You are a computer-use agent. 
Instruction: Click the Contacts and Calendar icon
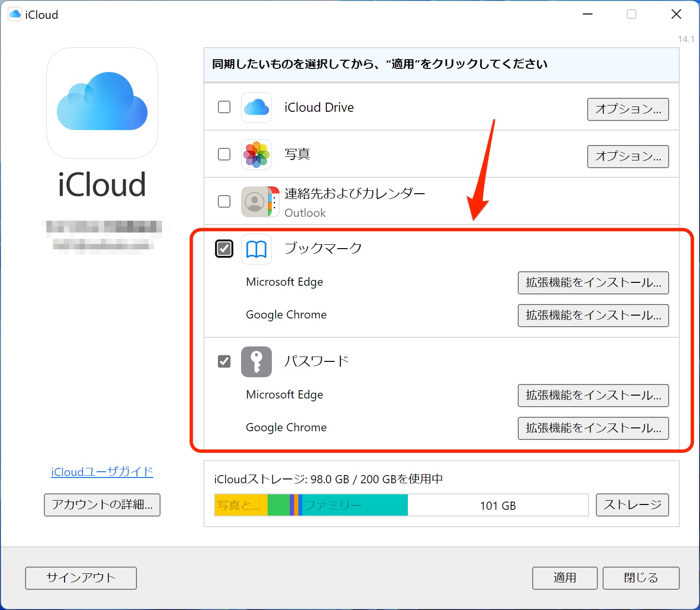click(x=260, y=201)
